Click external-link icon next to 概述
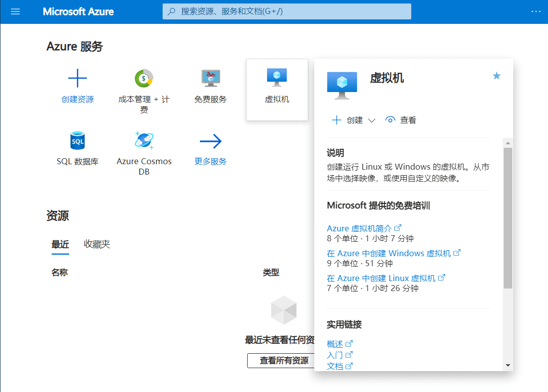 [x=349, y=344]
